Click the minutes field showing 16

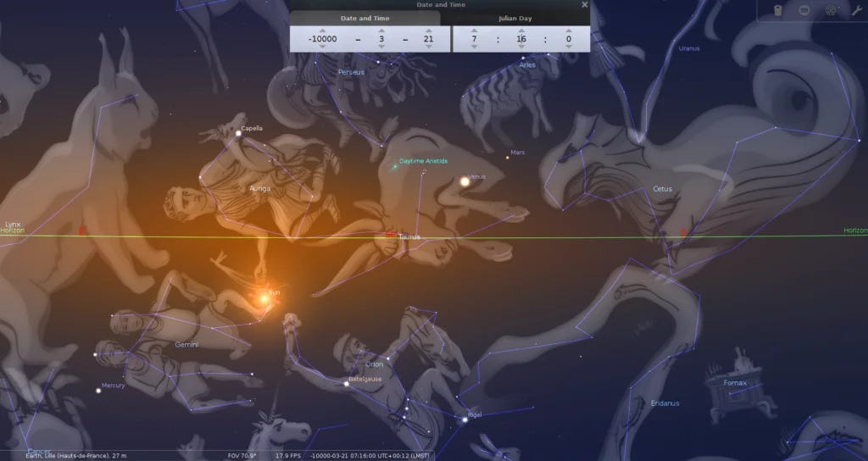[x=521, y=39]
